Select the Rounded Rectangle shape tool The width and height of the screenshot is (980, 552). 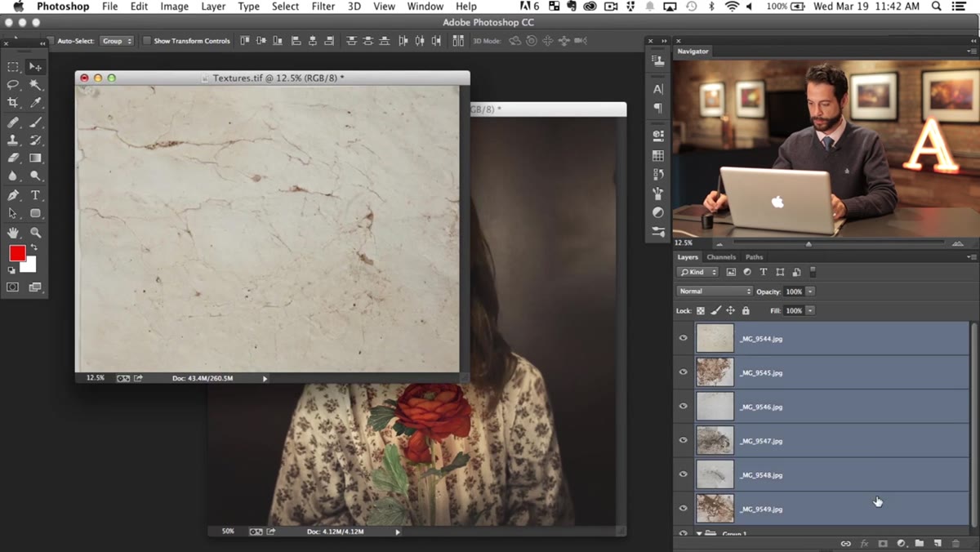pyautogui.click(x=35, y=214)
